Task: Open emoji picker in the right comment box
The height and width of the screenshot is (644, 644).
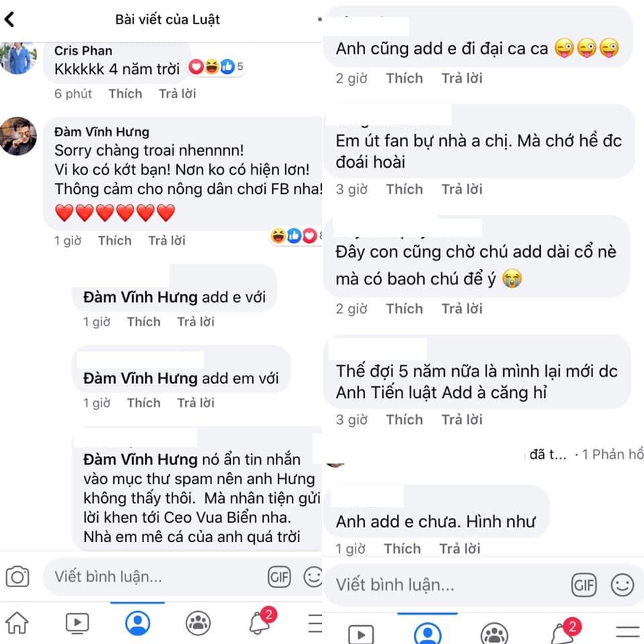Action: pos(623,584)
